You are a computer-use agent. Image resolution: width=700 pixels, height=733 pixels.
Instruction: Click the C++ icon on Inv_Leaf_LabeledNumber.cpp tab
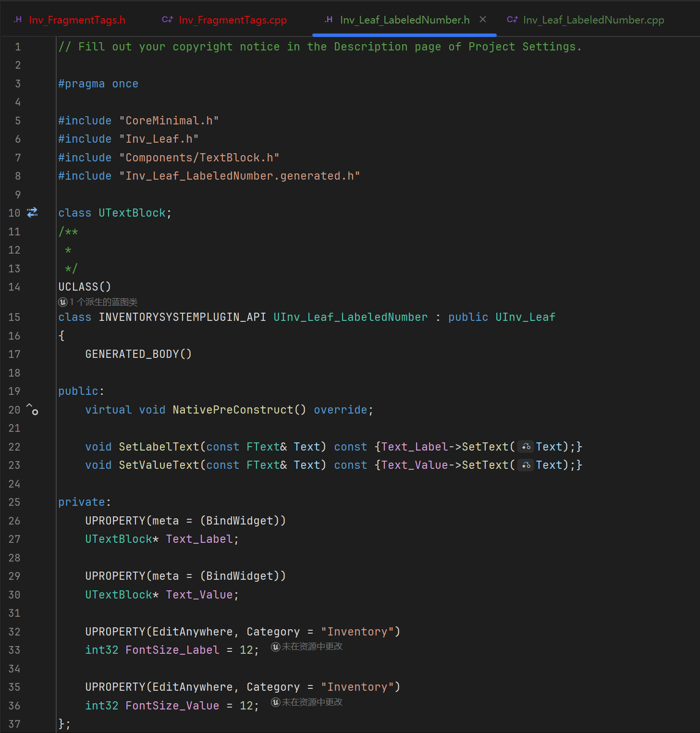click(512, 20)
